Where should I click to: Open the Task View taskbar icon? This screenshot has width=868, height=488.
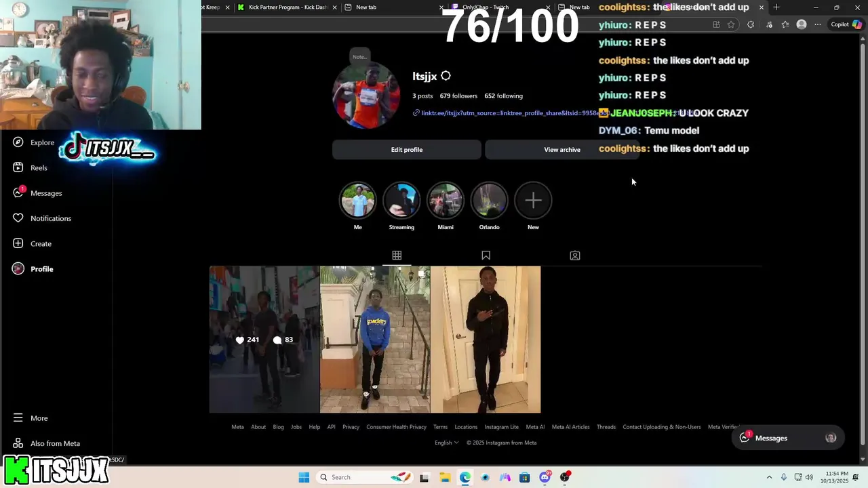pyautogui.click(x=424, y=477)
